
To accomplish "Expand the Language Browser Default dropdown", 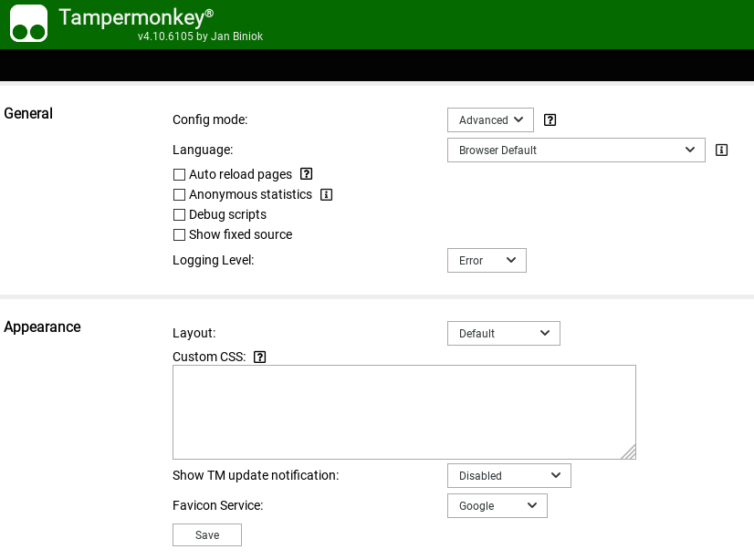I will (x=576, y=150).
